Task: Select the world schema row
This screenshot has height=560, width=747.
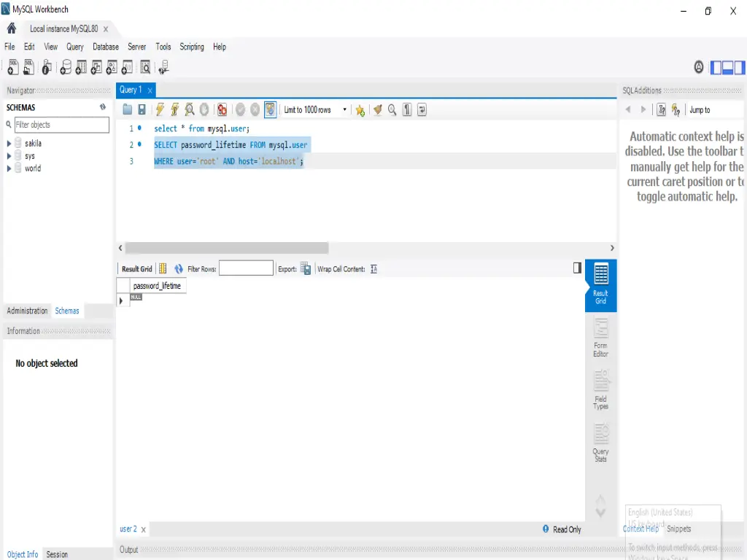Action: [x=32, y=168]
